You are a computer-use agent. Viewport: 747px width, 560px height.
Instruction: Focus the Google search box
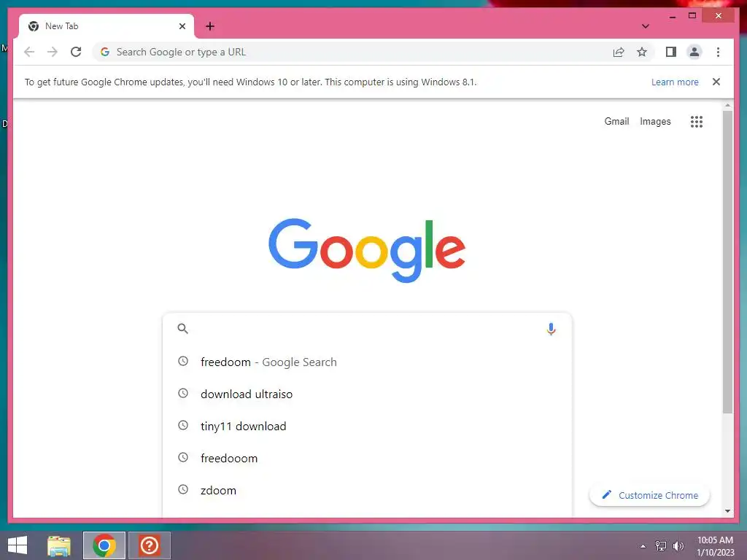(x=367, y=329)
